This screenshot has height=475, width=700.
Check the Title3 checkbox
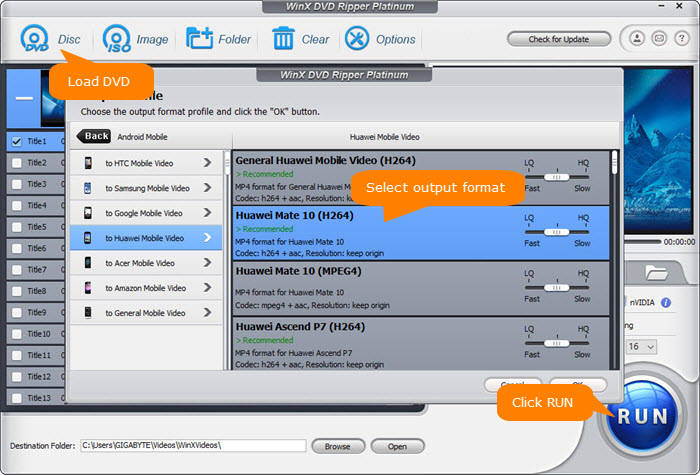[x=17, y=184]
